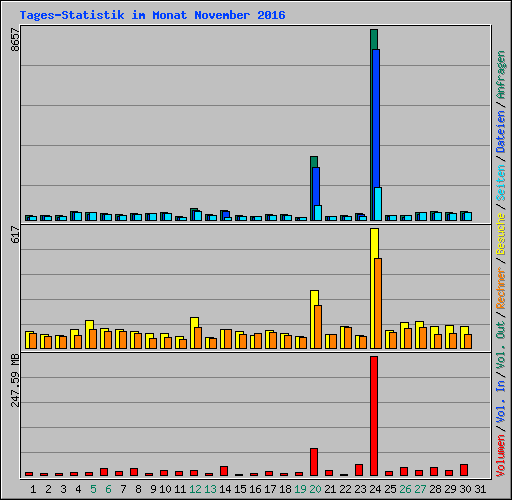Click the red Volumen bar for day 6
The width and height of the screenshot is (512, 500).
tap(104, 472)
